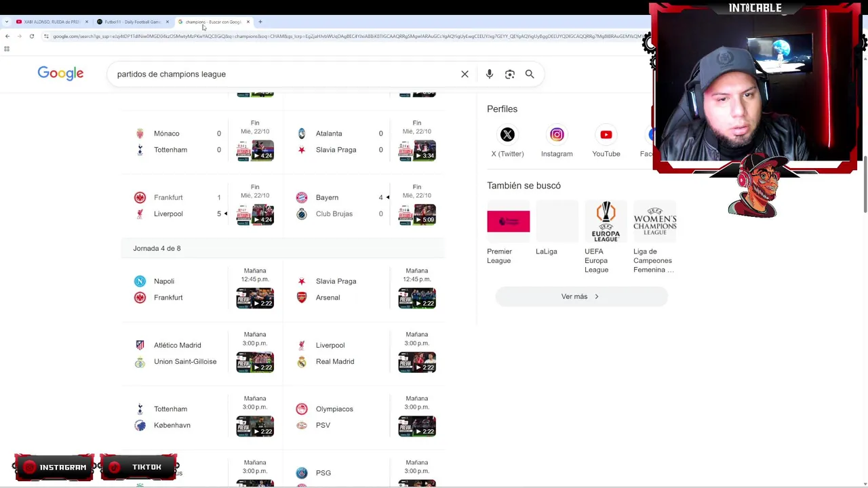This screenshot has width=868, height=488.
Task: Open LaLiga related search
Action: tap(557, 228)
